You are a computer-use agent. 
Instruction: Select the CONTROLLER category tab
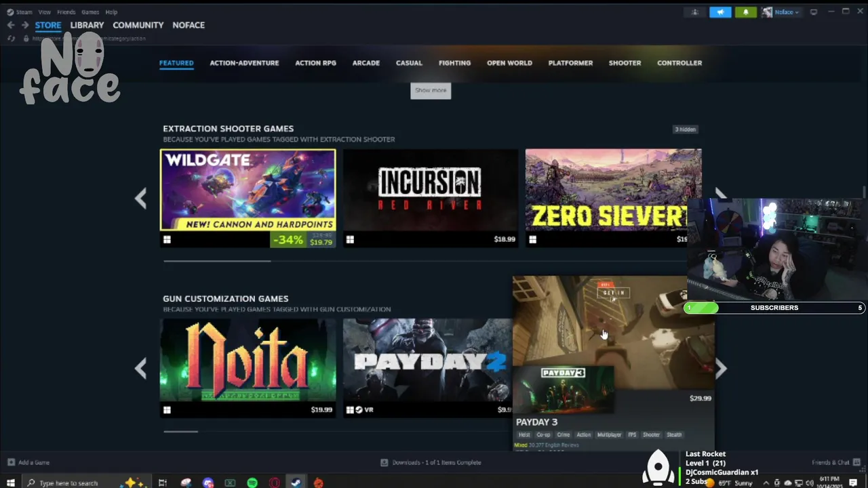click(679, 63)
